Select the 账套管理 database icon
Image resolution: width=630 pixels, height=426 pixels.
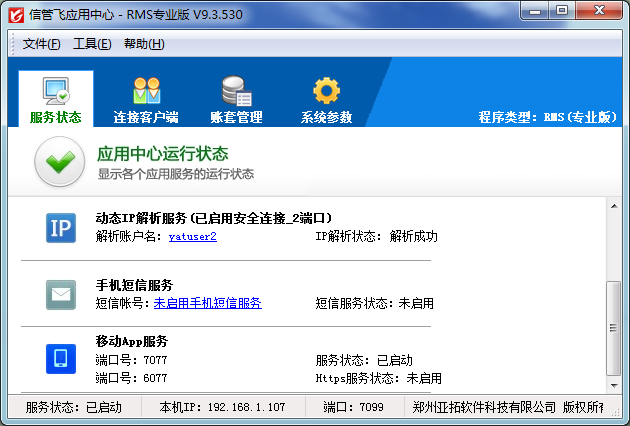(x=236, y=91)
